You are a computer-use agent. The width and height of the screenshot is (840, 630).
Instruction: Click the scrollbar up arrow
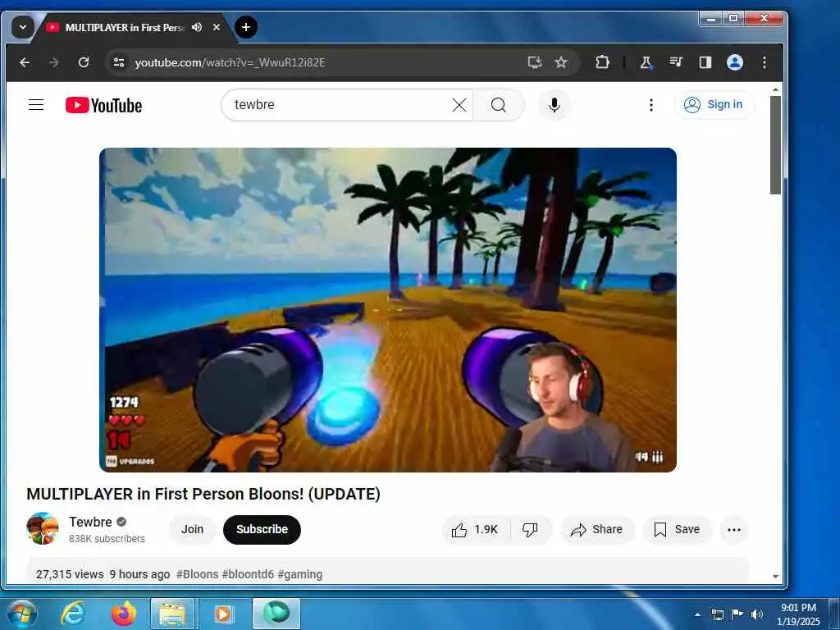click(776, 89)
